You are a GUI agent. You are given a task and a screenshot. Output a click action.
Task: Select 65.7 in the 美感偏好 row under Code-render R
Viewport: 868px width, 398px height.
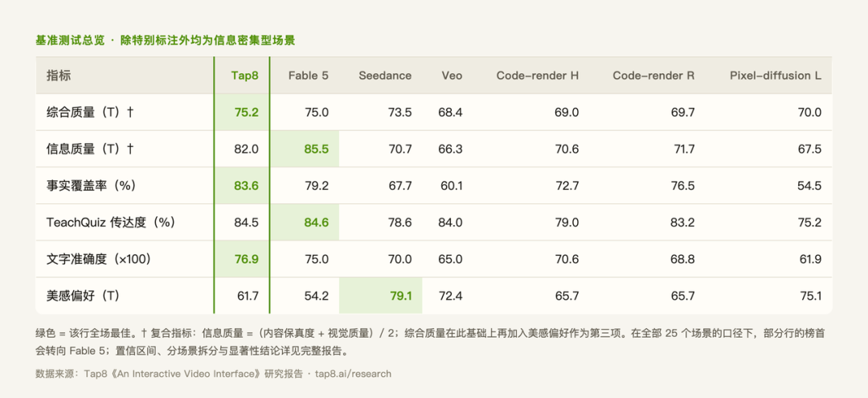[x=683, y=296]
